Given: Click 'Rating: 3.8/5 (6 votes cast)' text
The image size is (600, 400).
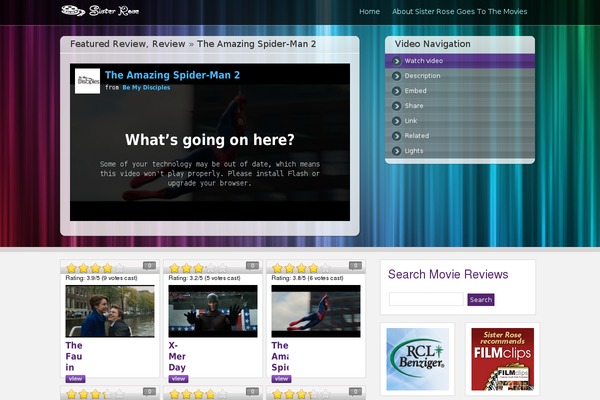Looking at the screenshot, I should tap(307, 278).
